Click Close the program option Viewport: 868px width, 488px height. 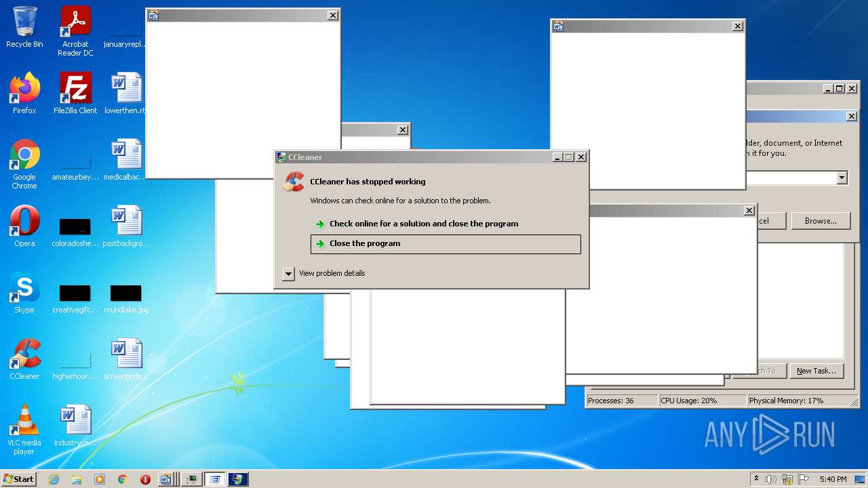pos(446,244)
